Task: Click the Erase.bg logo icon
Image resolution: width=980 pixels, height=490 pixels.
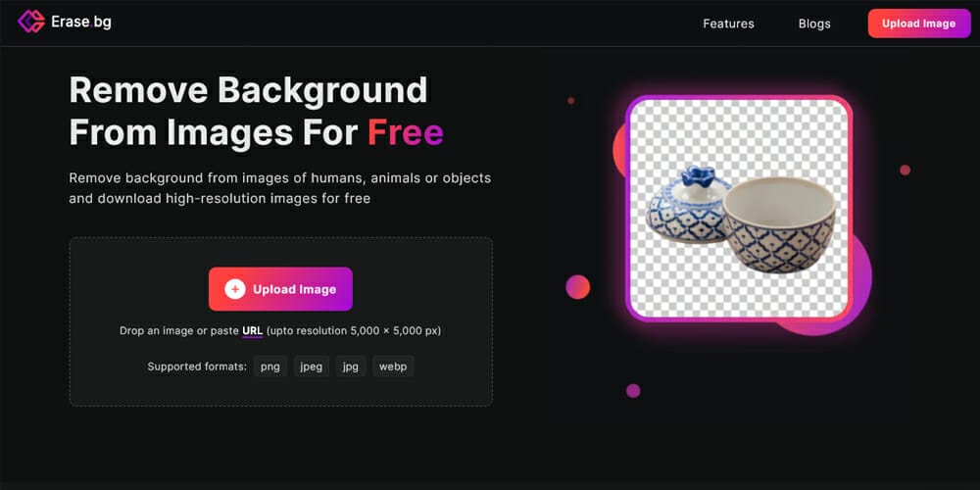Action: click(x=31, y=22)
